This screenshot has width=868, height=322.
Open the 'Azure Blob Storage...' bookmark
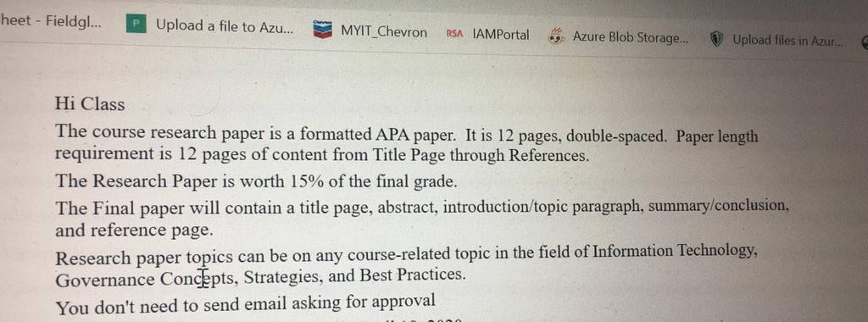point(631,37)
